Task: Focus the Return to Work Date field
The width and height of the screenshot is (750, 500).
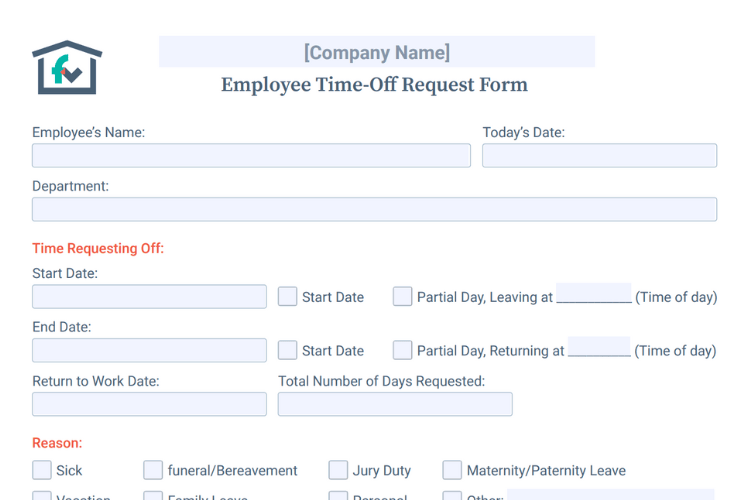Action: click(x=149, y=404)
